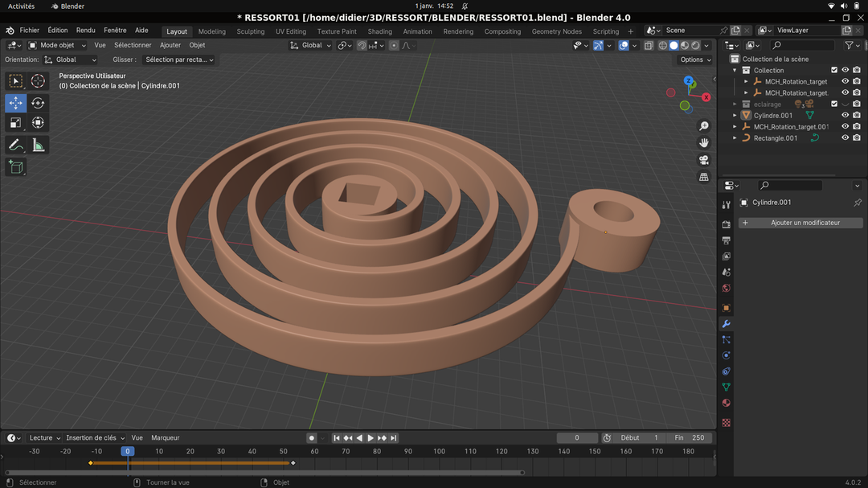Open the Fichier menu

[30, 31]
